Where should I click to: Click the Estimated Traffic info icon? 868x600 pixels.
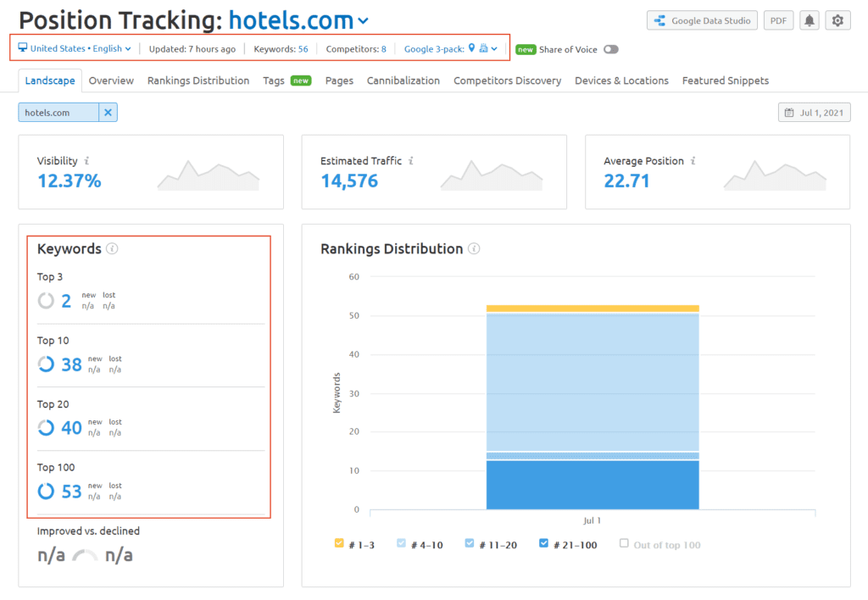pos(411,160)
